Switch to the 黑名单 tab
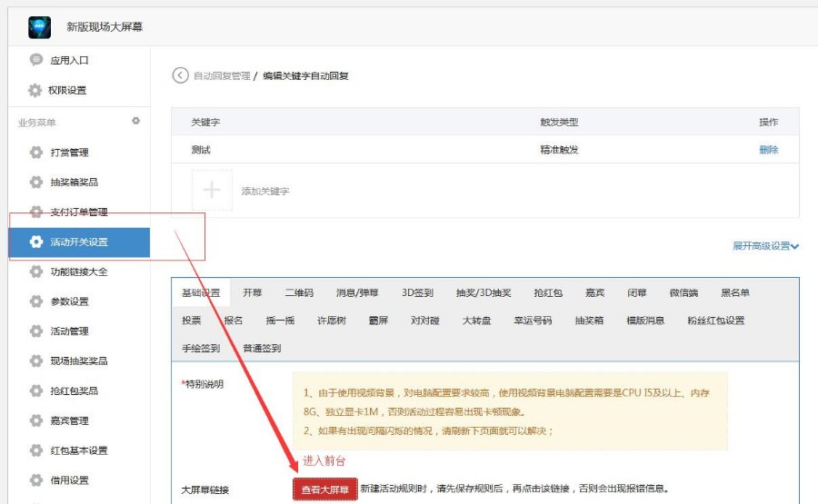Viewport: 818px width, 504px height. coord(735,293)
